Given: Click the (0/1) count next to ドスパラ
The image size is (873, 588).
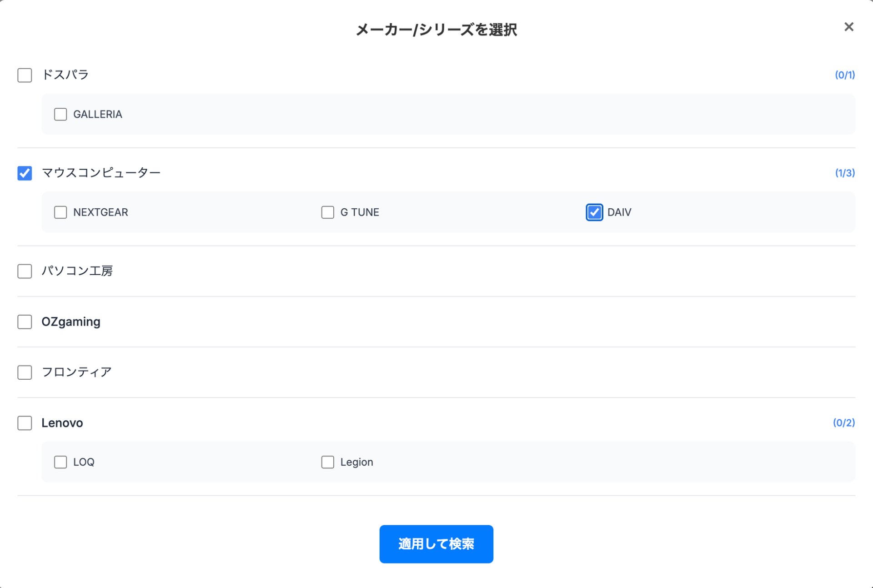Looking at the screenshot, I should click(845, 75).
